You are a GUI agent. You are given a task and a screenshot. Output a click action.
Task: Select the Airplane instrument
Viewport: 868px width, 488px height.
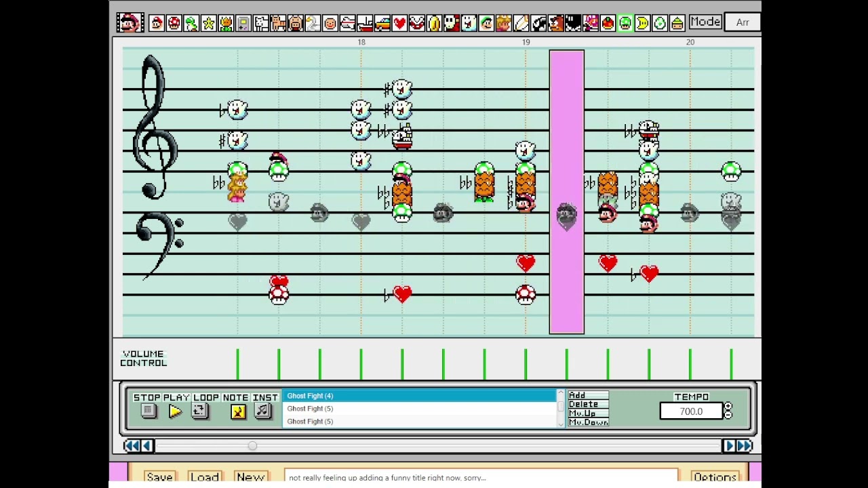[x=347, y=24]
